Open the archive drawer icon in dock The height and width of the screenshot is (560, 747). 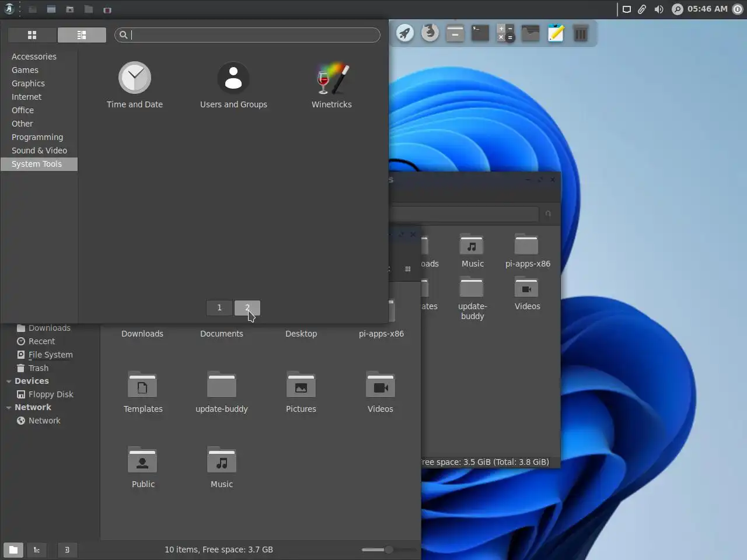point(455,33)
